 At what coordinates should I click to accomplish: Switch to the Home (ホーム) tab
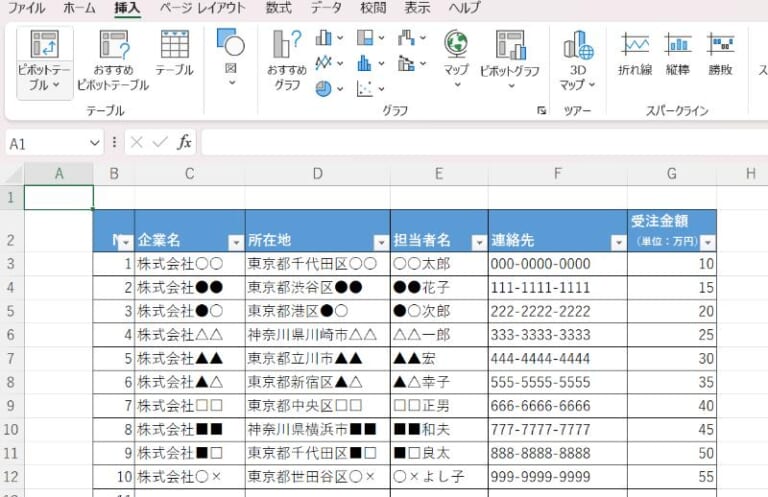click(79, 8)
